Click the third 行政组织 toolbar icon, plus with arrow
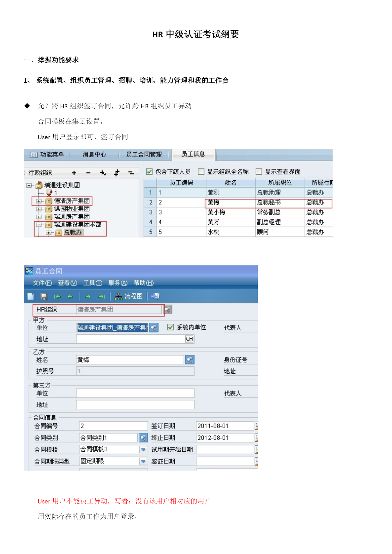Screen dimensions: 392x554 (x=103, y=173)
